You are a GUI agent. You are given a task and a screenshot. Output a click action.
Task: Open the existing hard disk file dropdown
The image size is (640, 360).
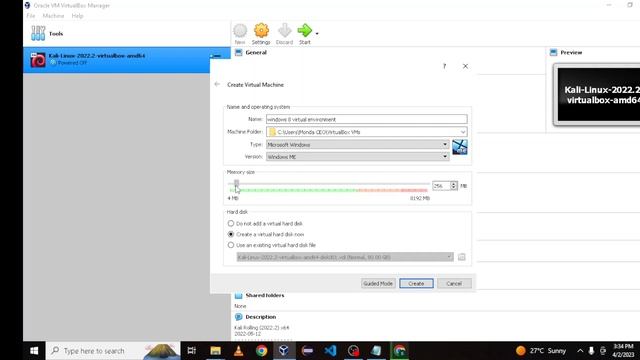tap(345, 257)
